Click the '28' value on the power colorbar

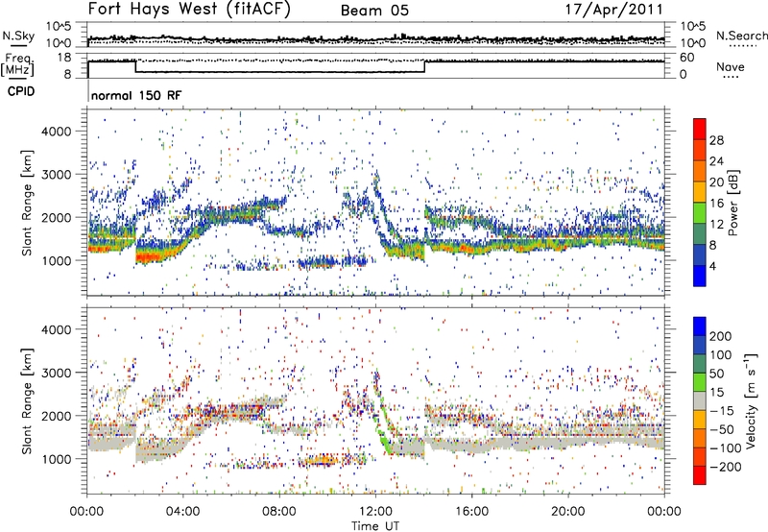click(716, 140)
